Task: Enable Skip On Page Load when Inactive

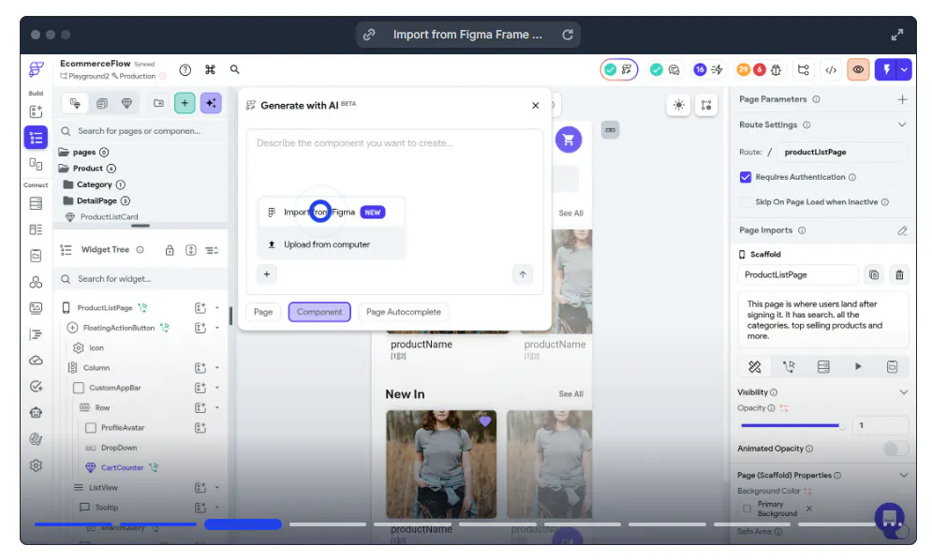Action: pos(746,202)
